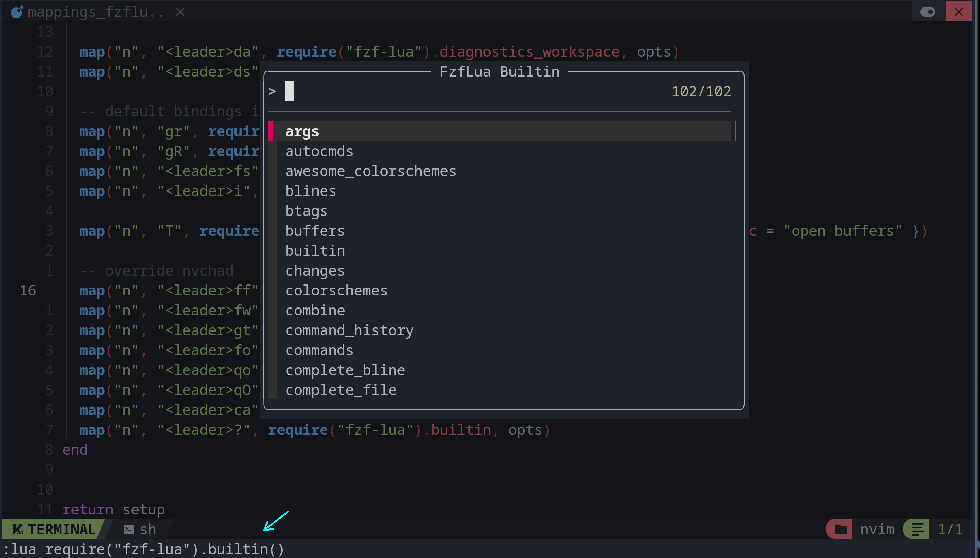Image resolution: width=980 pixels, height=558 pixels.
Task: Click the <leader>i mapping string
Action: (204, 191)
